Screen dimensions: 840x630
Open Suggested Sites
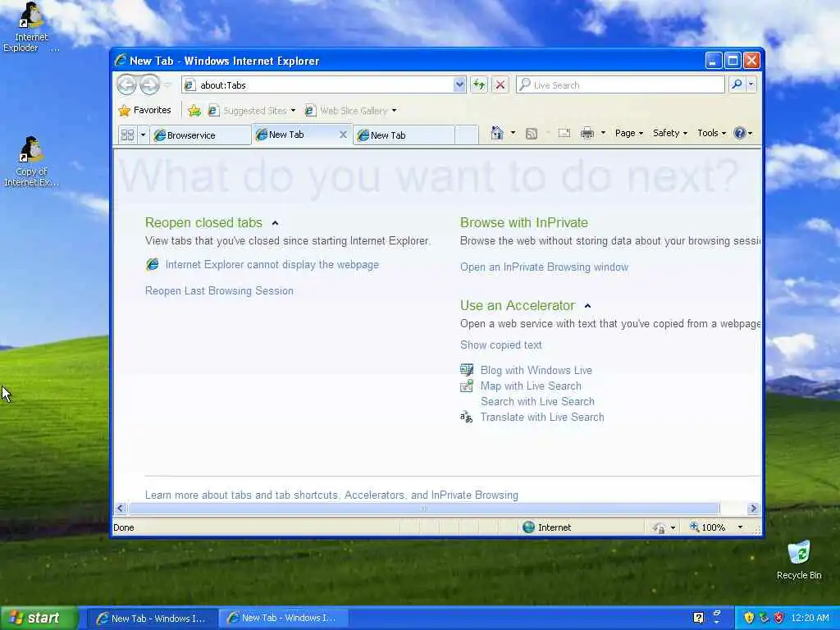pos(252,111)
